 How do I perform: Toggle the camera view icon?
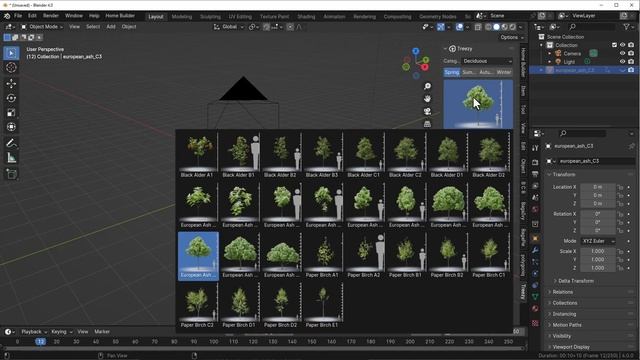tap(427, 111)
